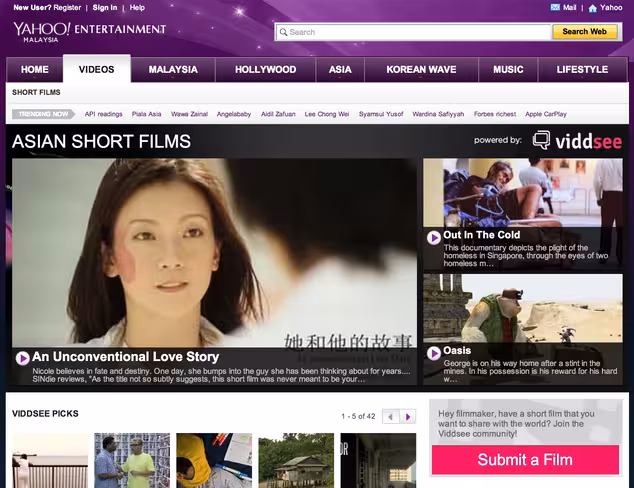Image resolution: width=634 pixels, height=488 pixels.
Task: Click the Search Web button
Action: click(x=585, y=32)
